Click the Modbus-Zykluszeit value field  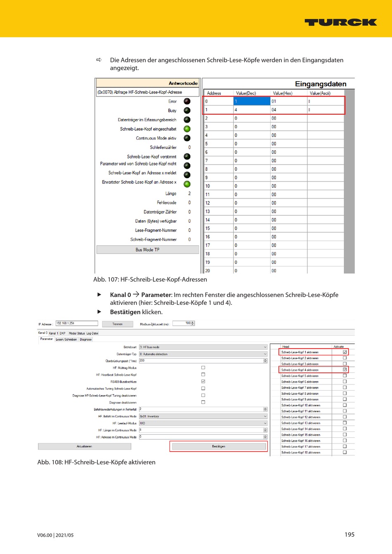[x=182, y=323]
